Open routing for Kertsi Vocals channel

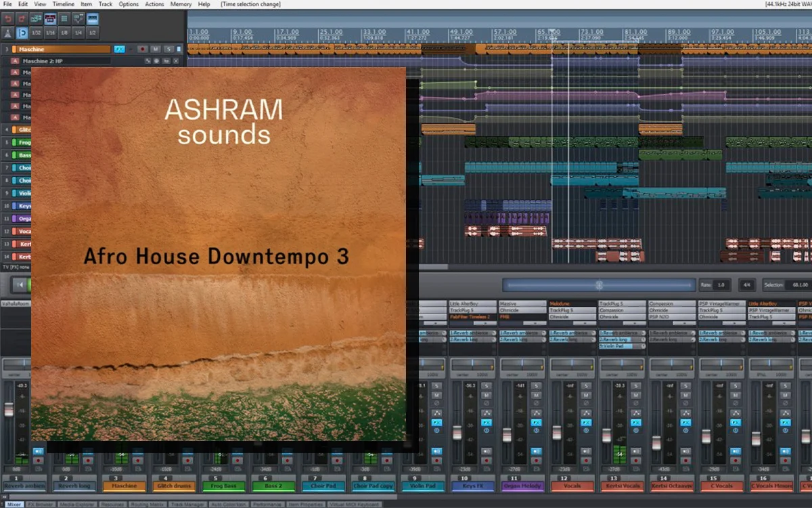(x=636, y=413)
